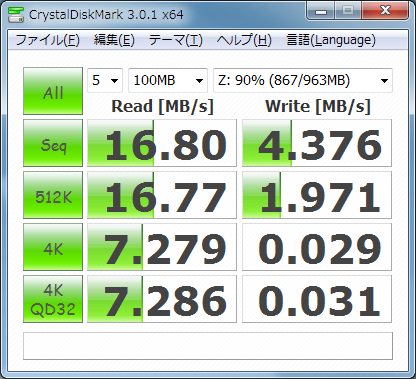The width and height of the screenshot is (416, 379).
Task: Click the 4K write result 0.029
Action: click(317, 247)
